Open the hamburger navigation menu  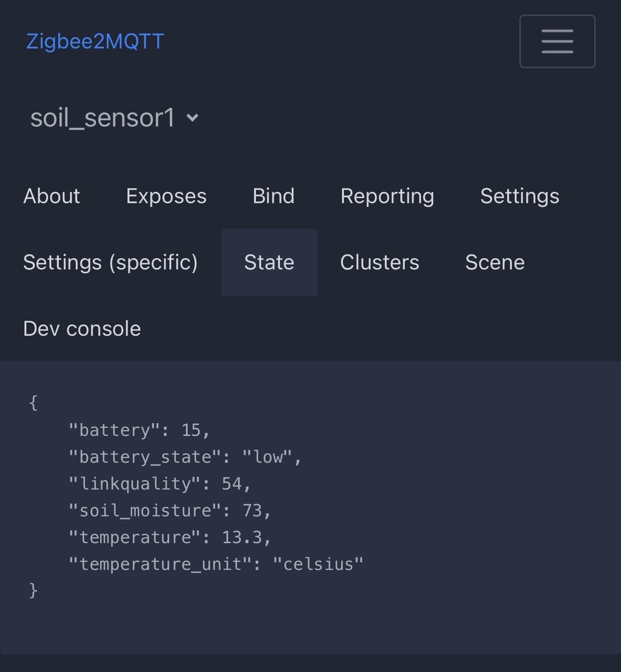point(557,41)
